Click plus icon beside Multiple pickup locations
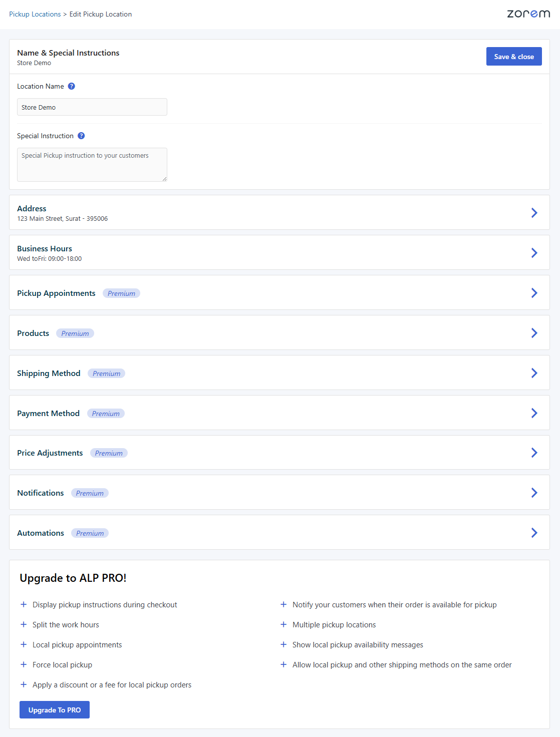This screenshot has width=560, height=737. tap(284, 624)
